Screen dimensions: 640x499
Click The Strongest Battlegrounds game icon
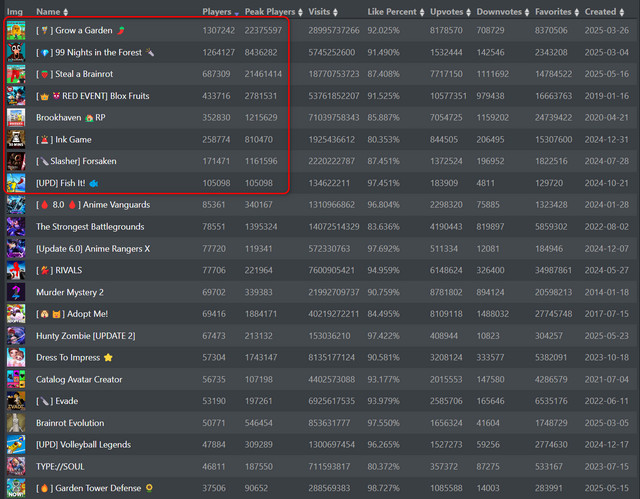(16, 227)
